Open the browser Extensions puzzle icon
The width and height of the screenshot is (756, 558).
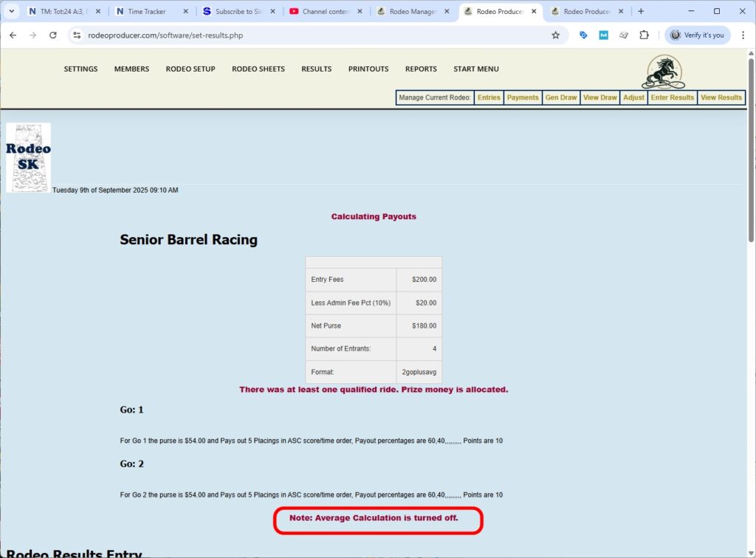pos(644,35)
